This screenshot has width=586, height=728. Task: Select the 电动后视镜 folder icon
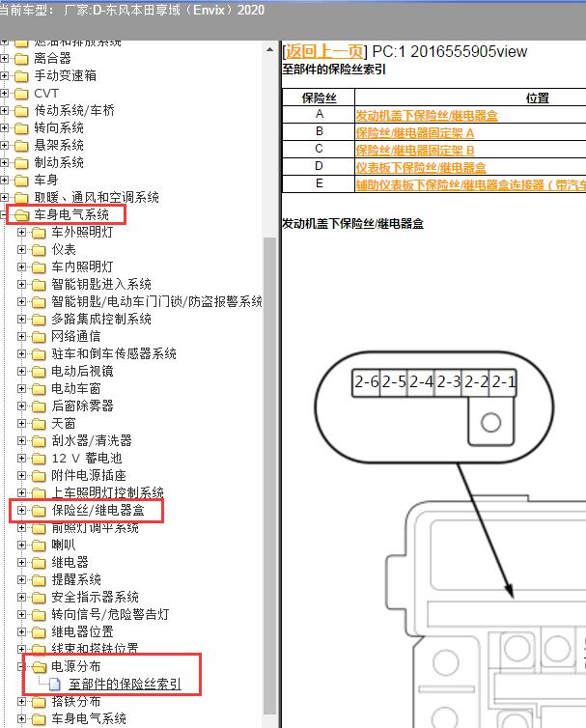39,372
